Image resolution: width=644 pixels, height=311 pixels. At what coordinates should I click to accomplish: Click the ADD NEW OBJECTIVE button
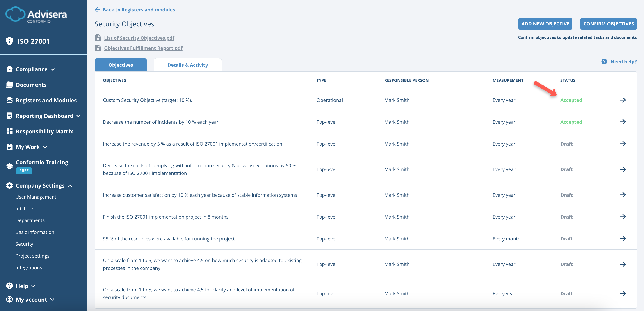coord(545,24)
